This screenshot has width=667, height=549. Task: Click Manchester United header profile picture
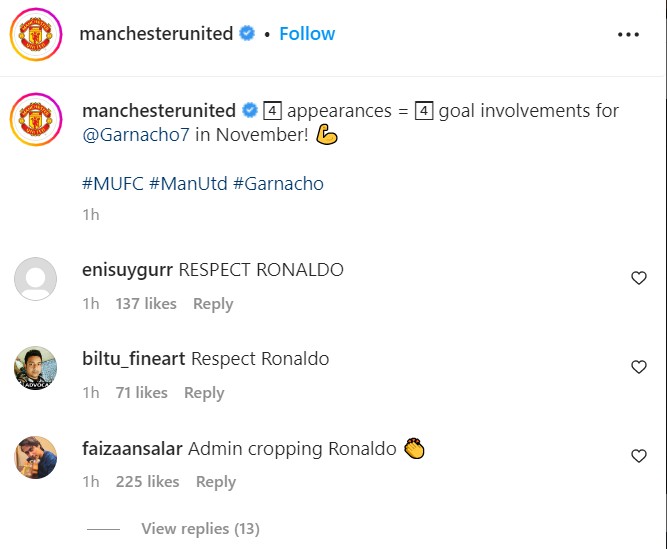[x=35, y=35]
